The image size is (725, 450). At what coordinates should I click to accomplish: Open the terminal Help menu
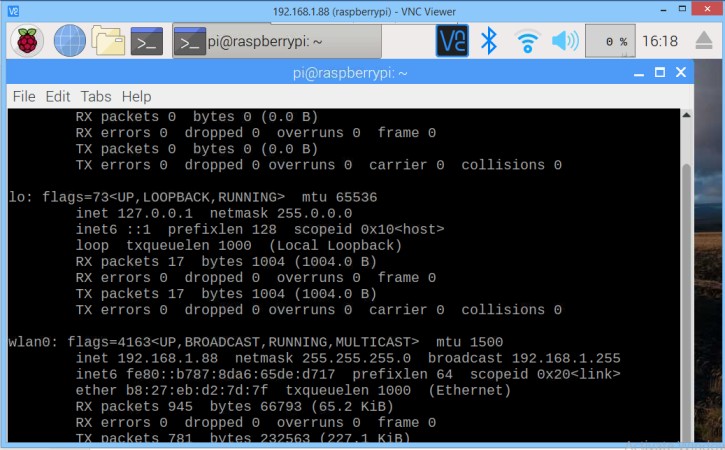136,96
